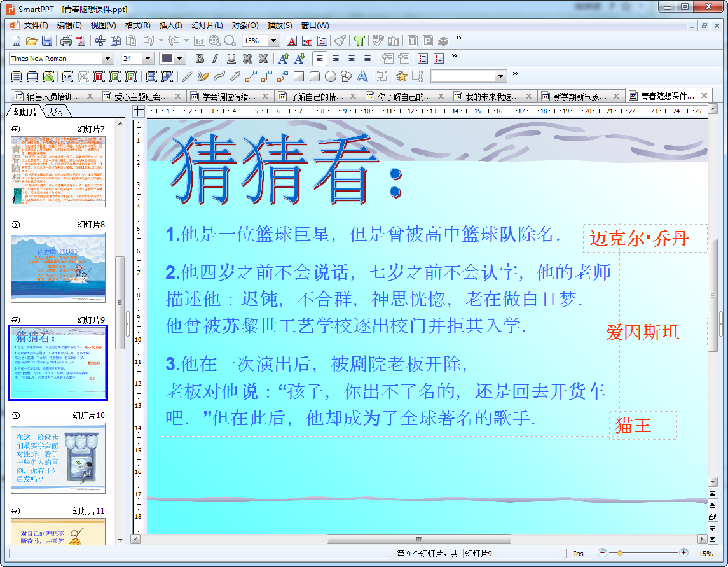Close the 学会调控情绪 document tab

pyautogui.click(x=265, y=96)
